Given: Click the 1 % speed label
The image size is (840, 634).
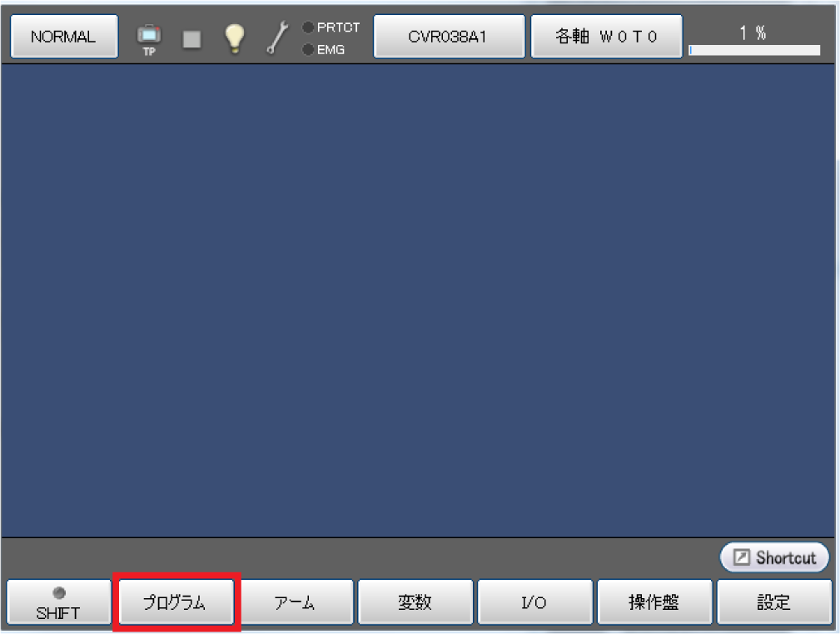Looking at the screenshot, I should [753, 32].
